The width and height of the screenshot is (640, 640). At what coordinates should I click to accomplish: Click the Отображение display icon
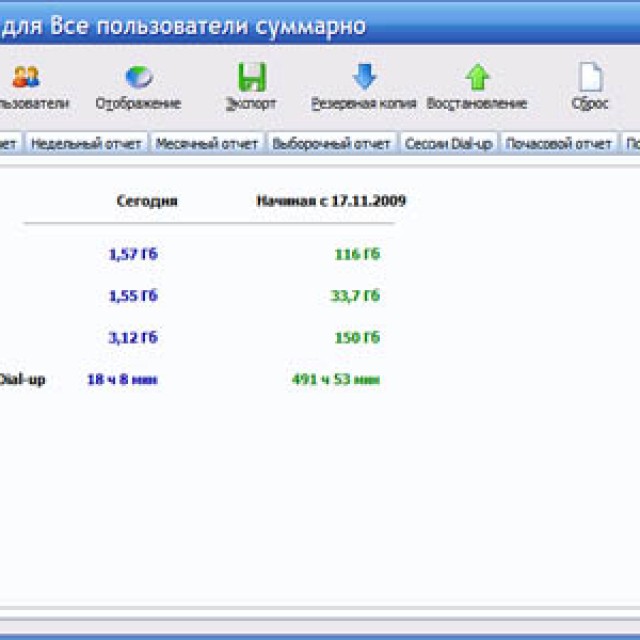tap(138, 78)
